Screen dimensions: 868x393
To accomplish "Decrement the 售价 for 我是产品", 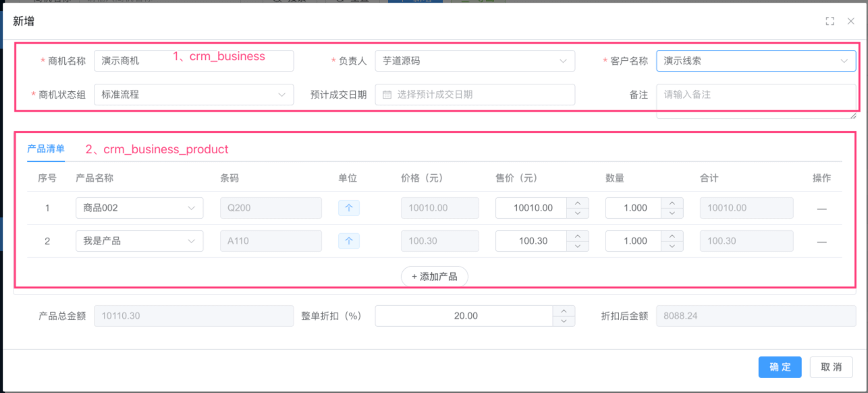I will tap(578, 245).
